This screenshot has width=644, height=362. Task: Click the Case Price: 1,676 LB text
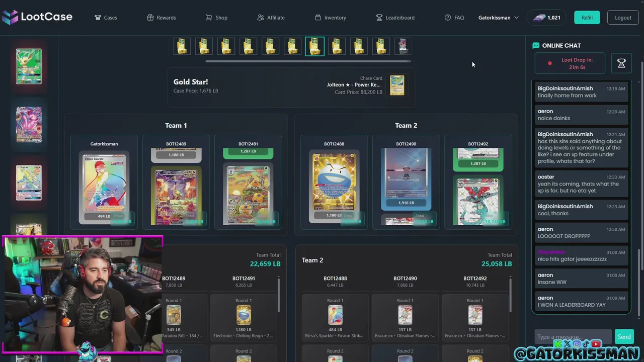click(x=196, y=91)
